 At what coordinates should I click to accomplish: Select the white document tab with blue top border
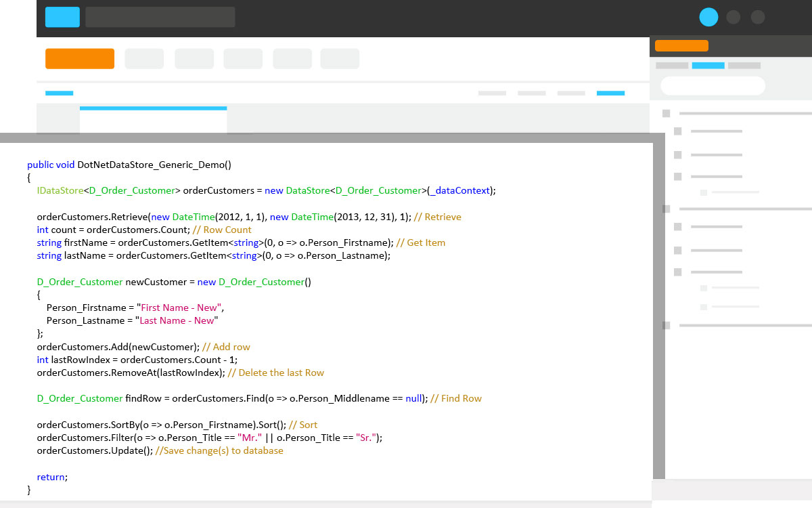tap(153, 119)
